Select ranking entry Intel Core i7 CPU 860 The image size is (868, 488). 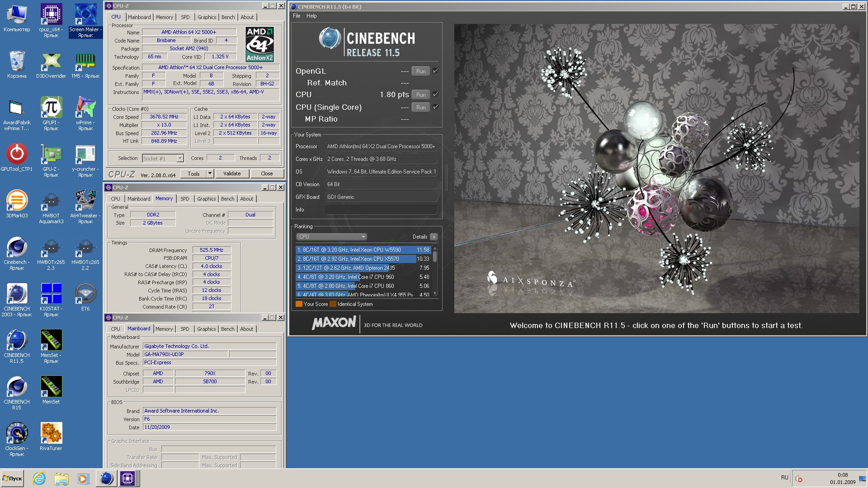pyautogui.click(x=363, y=286)
